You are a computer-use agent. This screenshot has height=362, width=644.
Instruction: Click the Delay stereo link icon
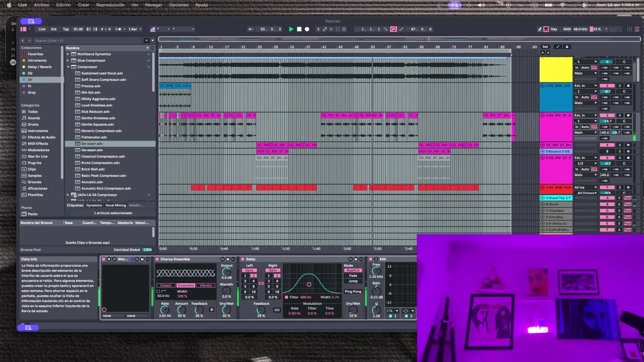pyautogui.click(x=261, y=283)
